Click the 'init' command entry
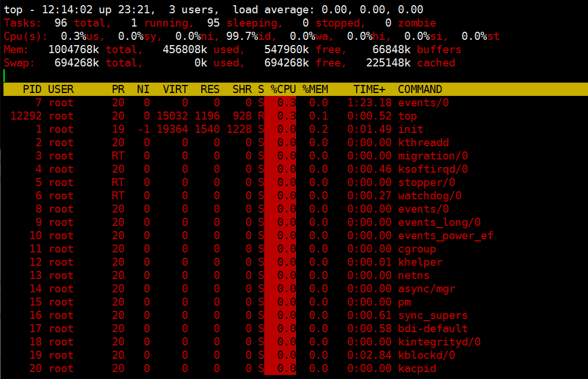588x379 pixels. coord(411,129)
